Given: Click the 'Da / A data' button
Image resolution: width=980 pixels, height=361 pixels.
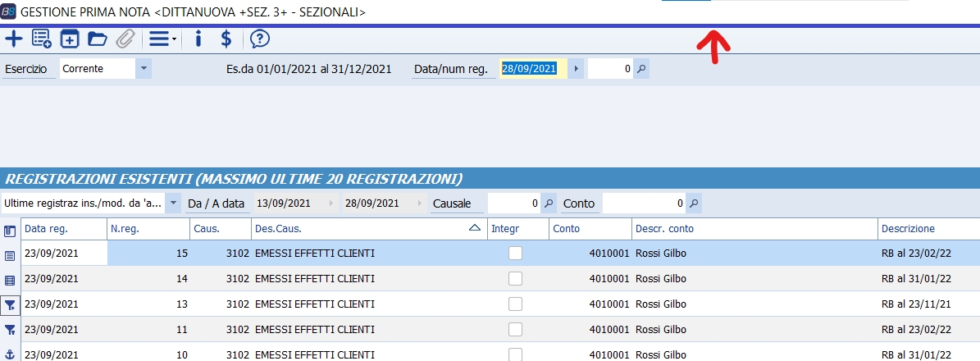Looking at the screenshot, I should click(217, 203).
